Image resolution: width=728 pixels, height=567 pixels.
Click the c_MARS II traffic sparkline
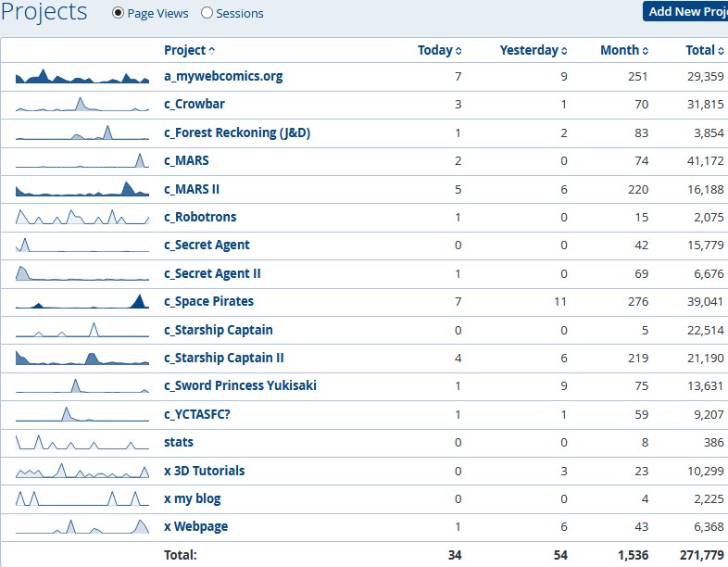[x=82, y=189]
